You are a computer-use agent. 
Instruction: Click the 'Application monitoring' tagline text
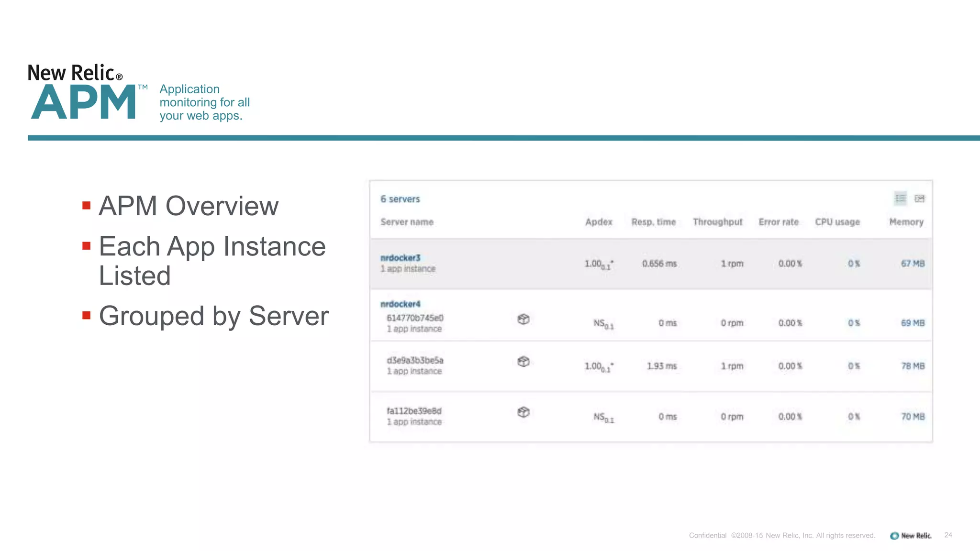pyautogui.click(x=205, y=102)
